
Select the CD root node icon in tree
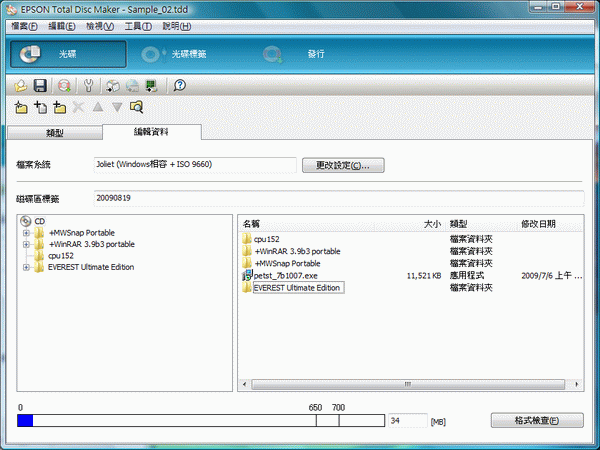point(26,221)
